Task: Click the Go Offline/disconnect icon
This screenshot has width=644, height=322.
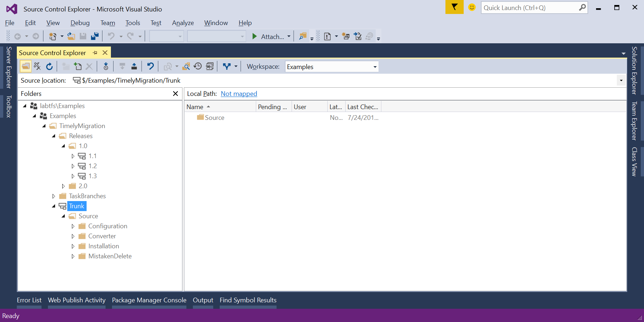Action: pos(38,66)
